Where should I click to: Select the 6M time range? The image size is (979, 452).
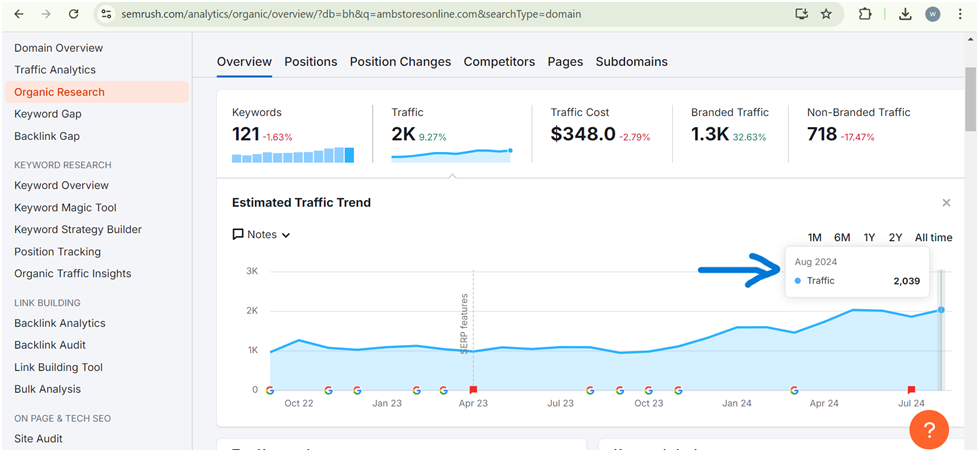pyautogui.click(x=842, y=237)
